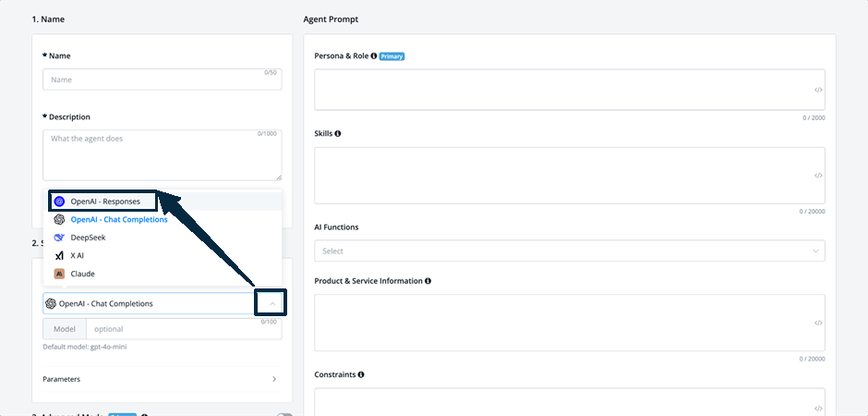Pick DeepSeek from provider list
Viewport: 868px width, 416px height.
163,238
